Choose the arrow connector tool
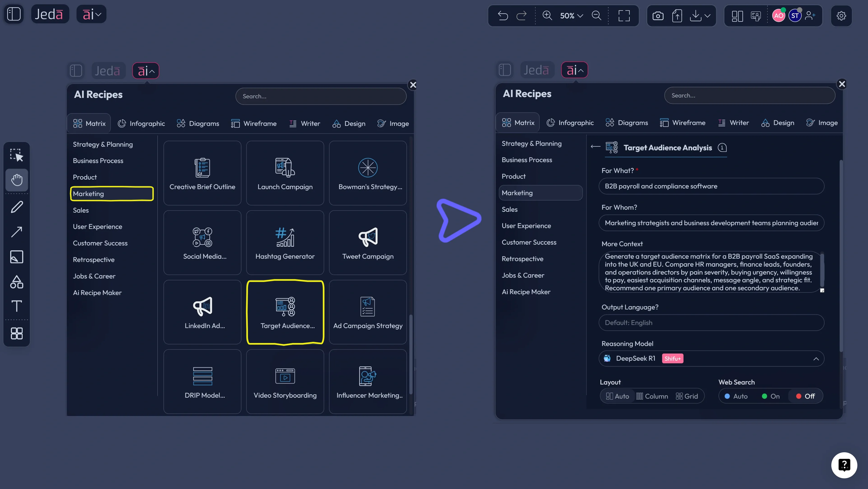This screenshot has height=489, width=868. click(x=17, y=232)
